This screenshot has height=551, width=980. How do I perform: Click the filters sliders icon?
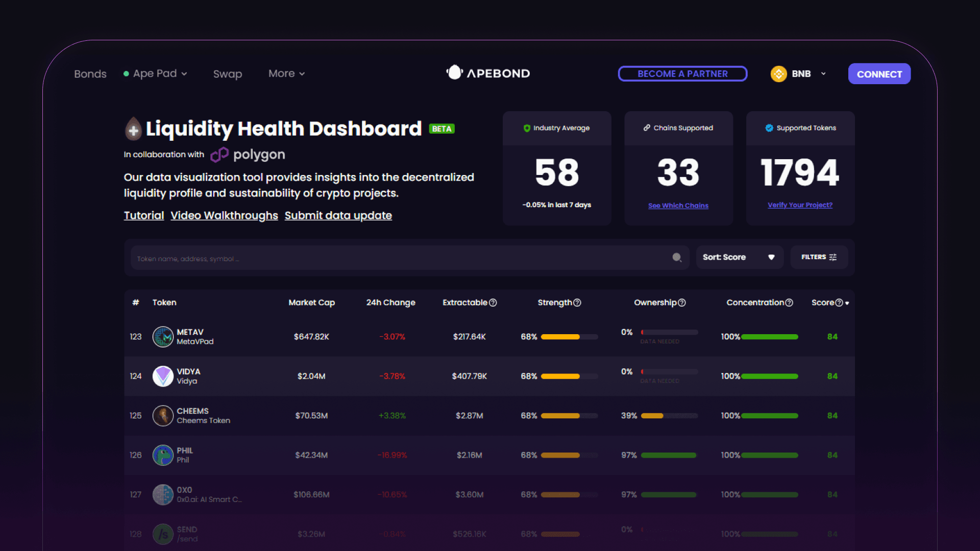point(833,257)
